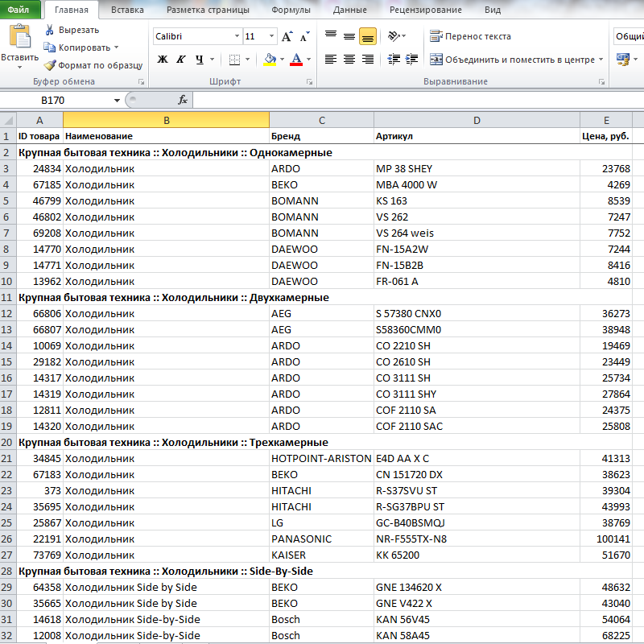Click the decrease indent icon
Viewport: 644px width, 644px height.
[394, 60]
